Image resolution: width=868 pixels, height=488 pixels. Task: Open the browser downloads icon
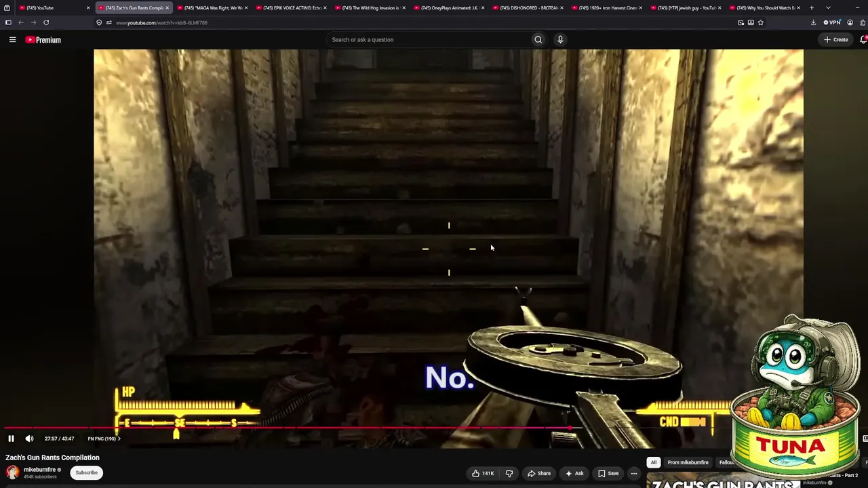click(813, 22)
